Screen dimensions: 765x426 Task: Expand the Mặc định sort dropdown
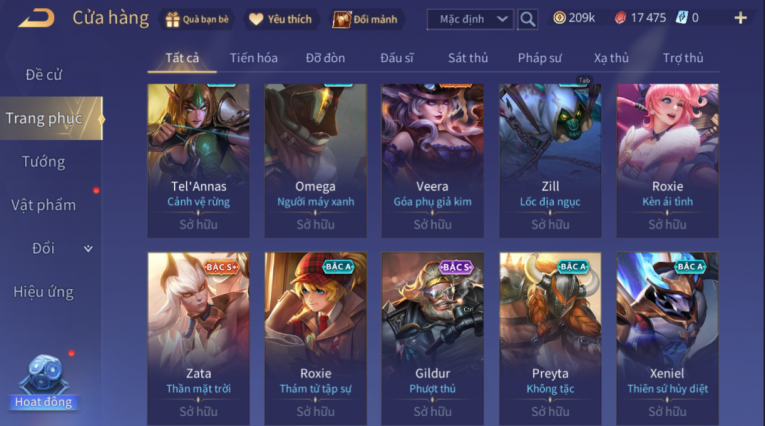[470, 20]
